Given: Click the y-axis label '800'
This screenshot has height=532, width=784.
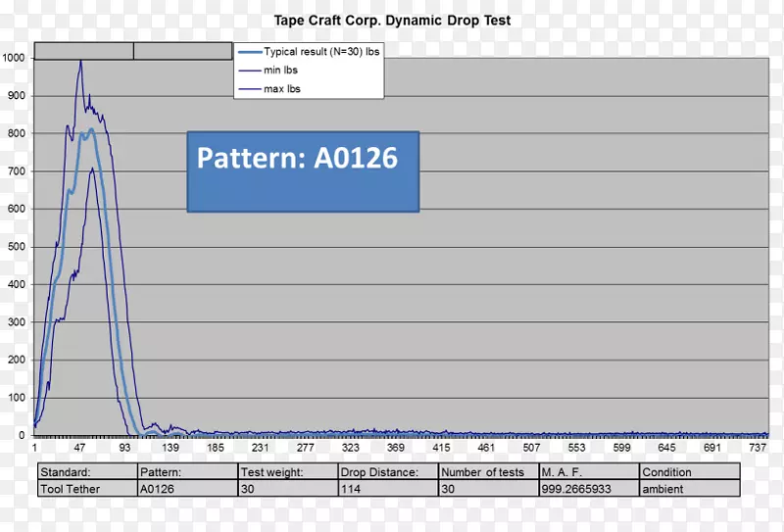Looking at the screenshot, I should [x=16, y=133].
